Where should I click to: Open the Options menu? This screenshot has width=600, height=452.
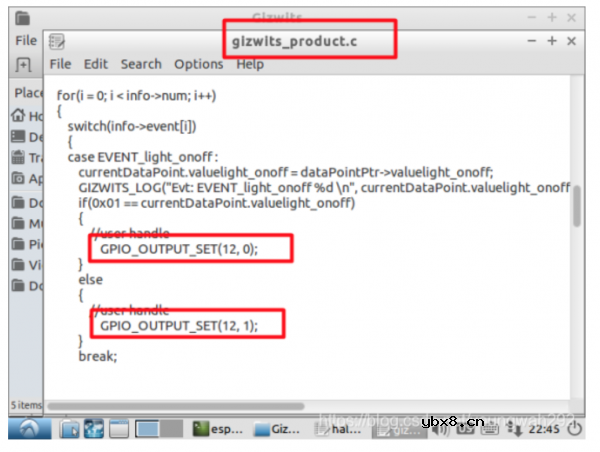click(198, 64)
